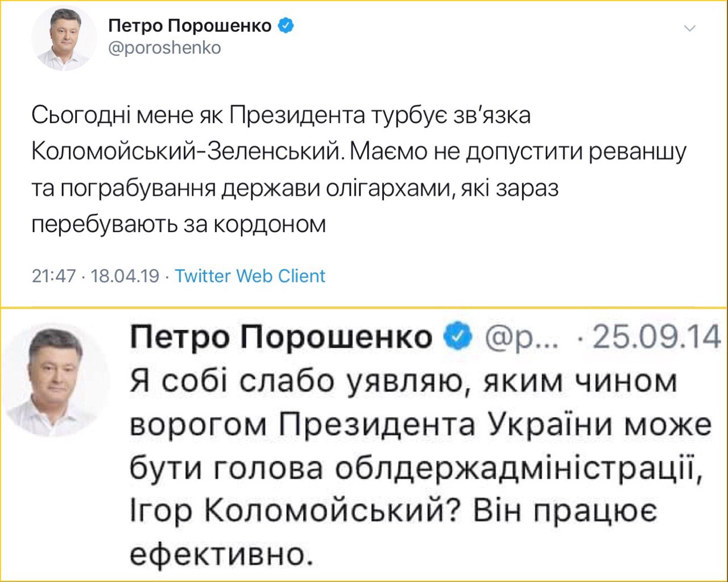Click the word 'облдержадміністрації' in lower tweet
This screenshot has height=582, width=728.
[514, 468]
